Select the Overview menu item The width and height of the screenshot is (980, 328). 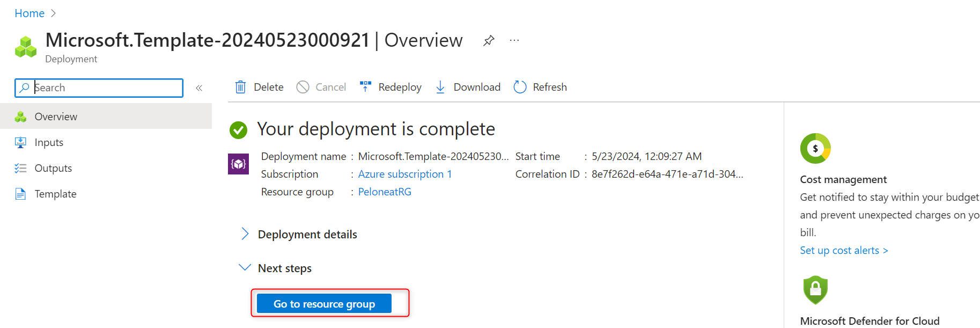point(56,116)
